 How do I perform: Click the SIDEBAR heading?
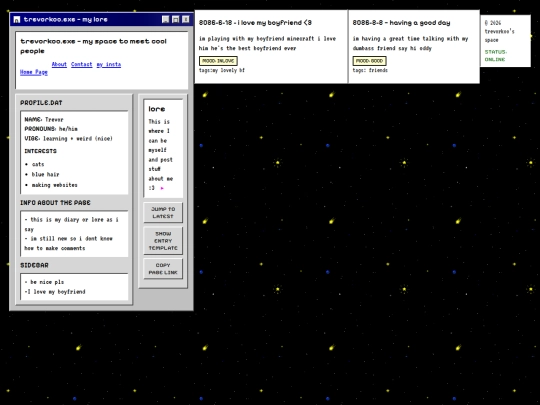(x=34, y=265)
